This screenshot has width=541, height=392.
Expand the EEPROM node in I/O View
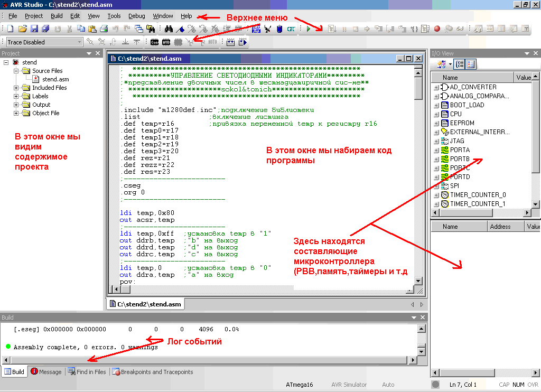point(436,124)
